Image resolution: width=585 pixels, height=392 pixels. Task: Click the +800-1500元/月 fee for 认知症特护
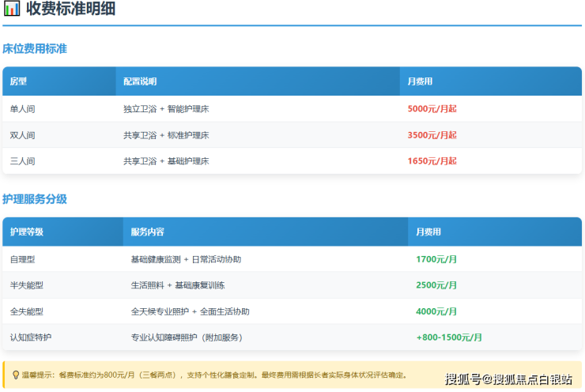coord(449,337)
